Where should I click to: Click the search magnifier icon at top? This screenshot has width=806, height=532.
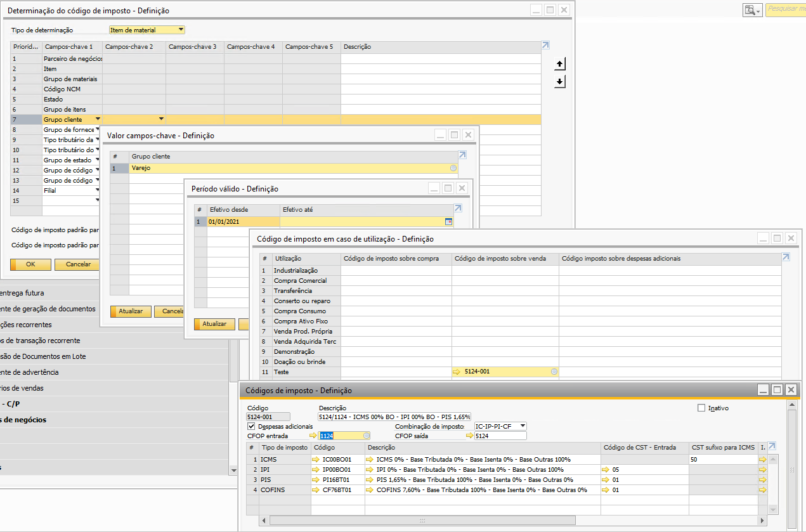click(750, 10)
